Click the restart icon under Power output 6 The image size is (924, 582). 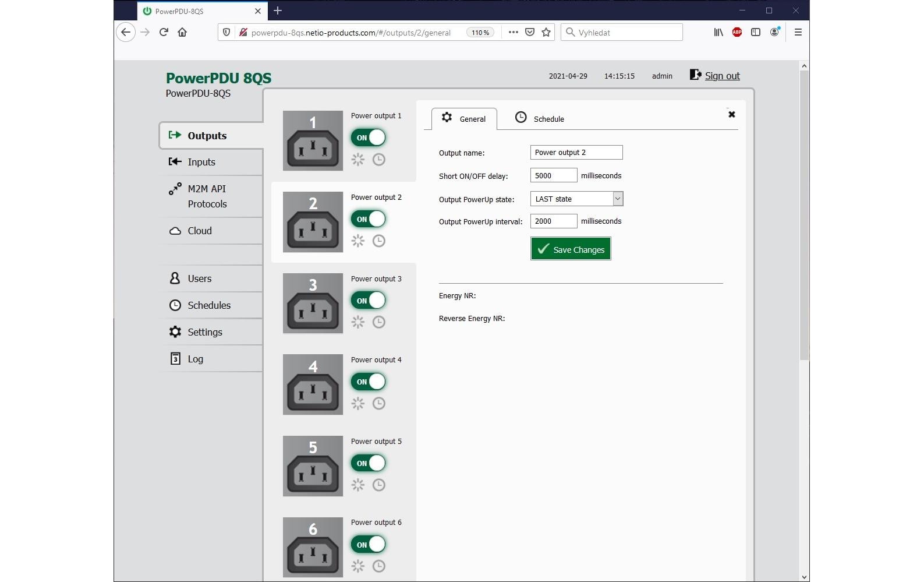(x=357, y=566)
